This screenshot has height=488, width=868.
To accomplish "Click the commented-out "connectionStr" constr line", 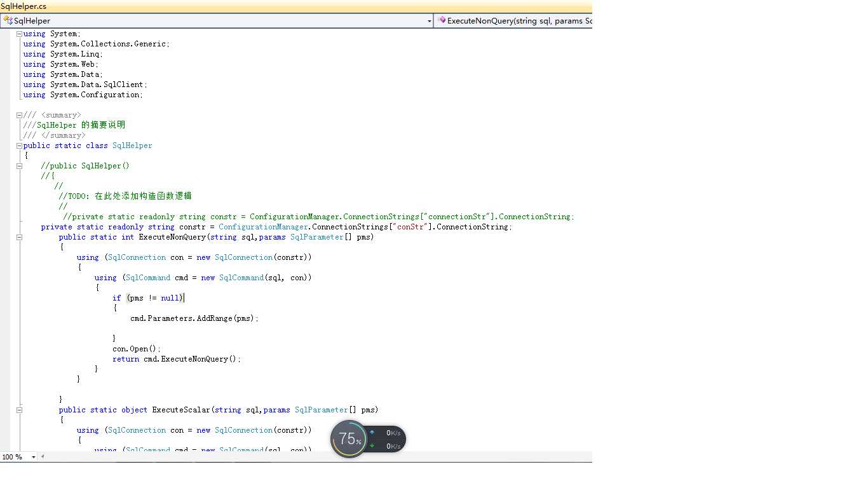I will 318,217.
